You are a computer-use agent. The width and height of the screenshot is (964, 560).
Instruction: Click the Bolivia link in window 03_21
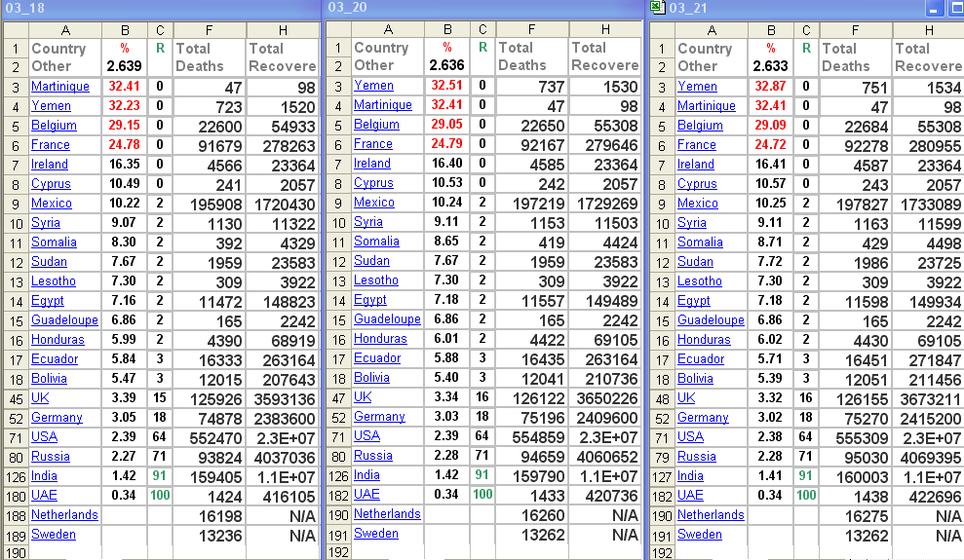[x=695, y=378]
